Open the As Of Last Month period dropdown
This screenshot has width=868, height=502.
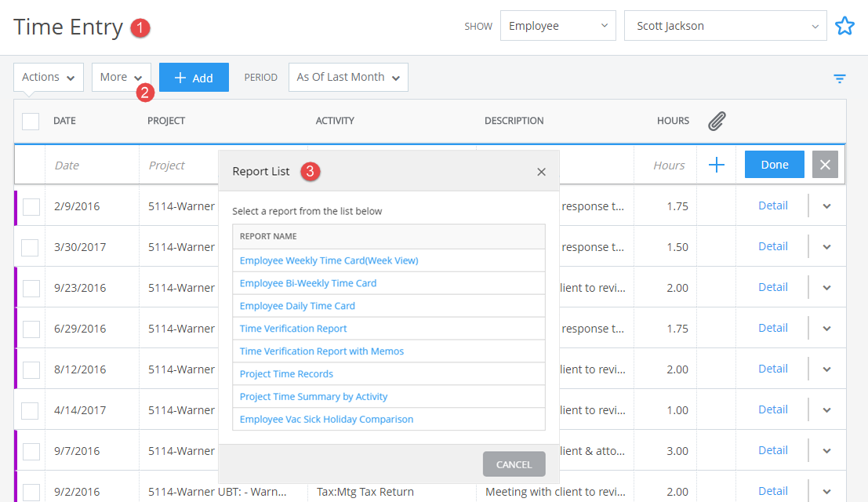(348, 77)
